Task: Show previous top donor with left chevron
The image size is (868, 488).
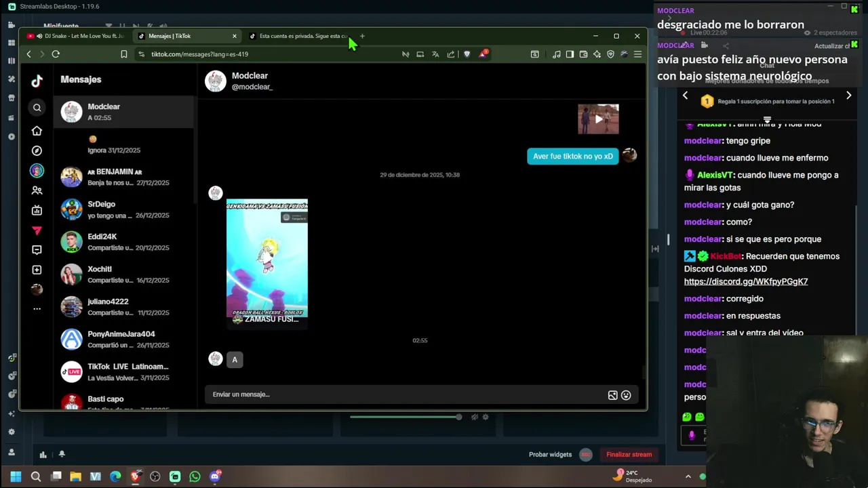Action: (685, 96)
